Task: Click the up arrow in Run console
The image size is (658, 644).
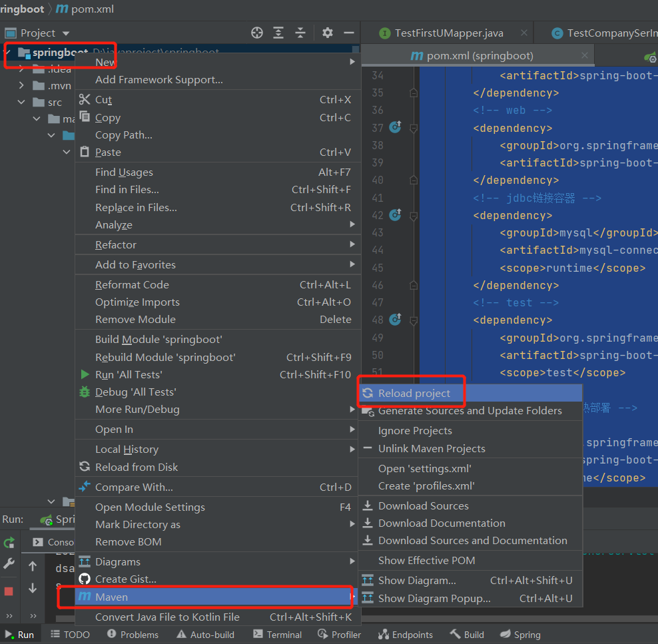Action: [33, 566]
